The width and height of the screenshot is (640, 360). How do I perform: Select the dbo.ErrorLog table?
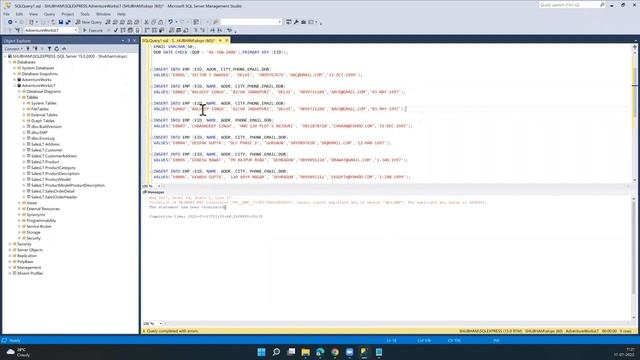[42, 138]
